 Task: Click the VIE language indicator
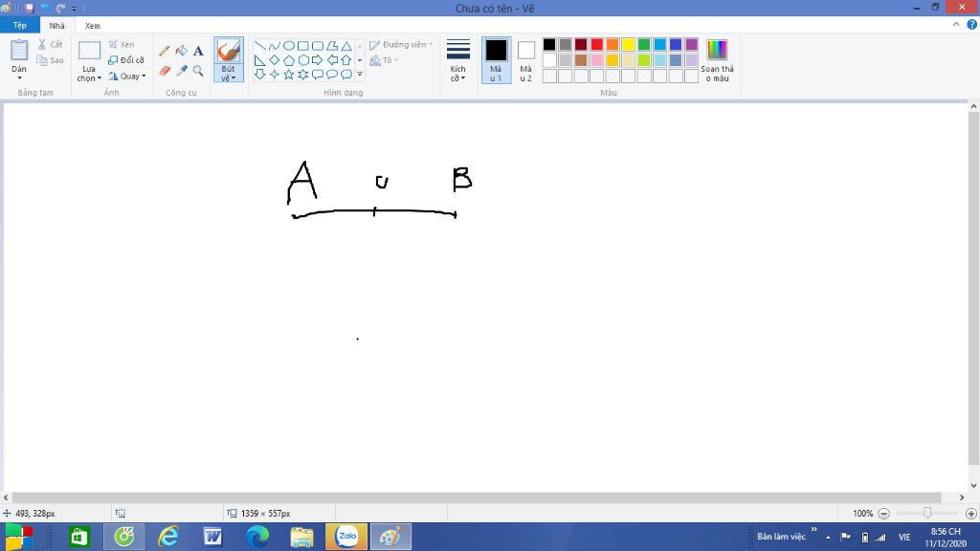point(904,538)
